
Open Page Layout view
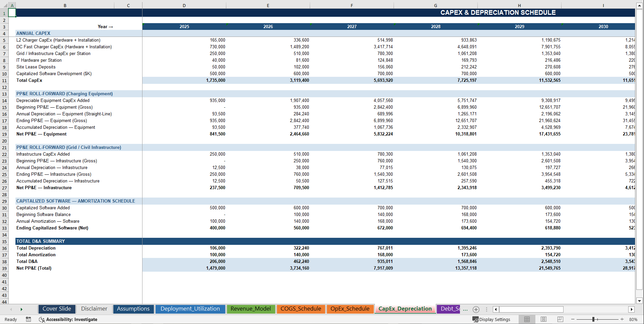[x=543, y=319]
